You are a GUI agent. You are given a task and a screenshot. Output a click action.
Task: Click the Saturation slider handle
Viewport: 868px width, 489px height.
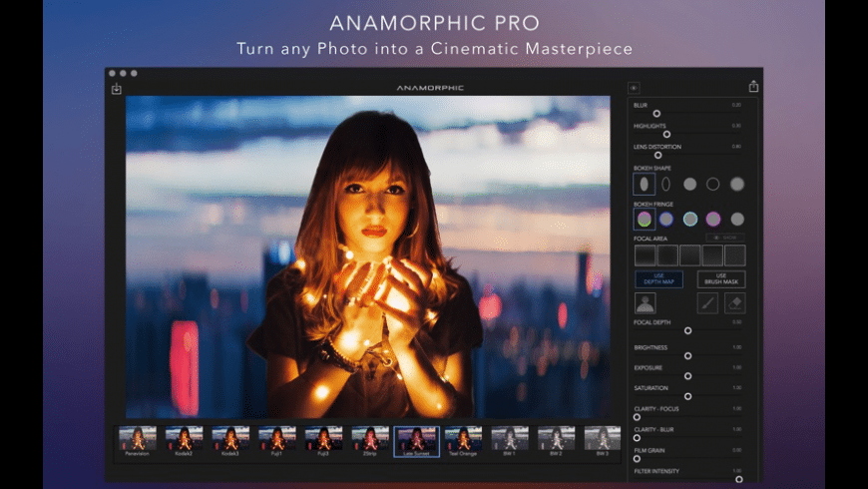[x=688, y=396]
